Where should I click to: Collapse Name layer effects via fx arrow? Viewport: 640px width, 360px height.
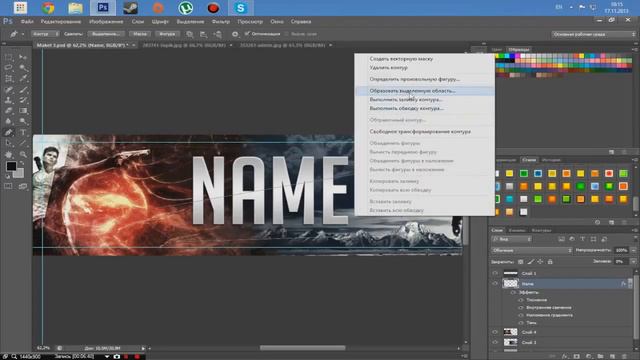pyautogui.click(x=630, y=283)
